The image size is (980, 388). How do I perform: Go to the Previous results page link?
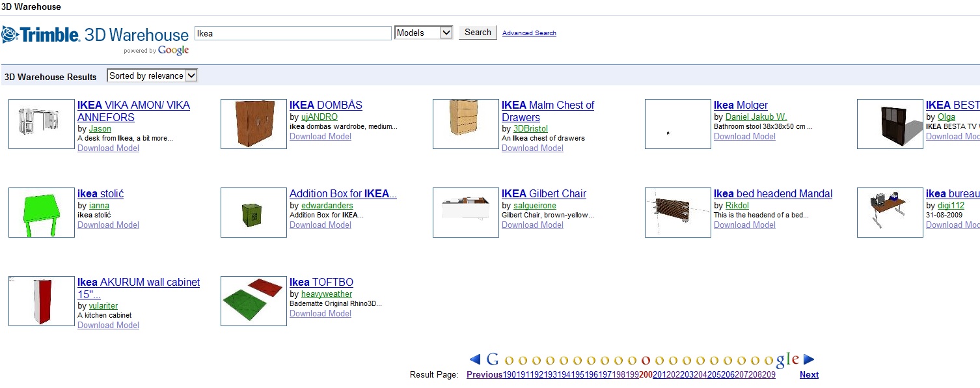pos(485,374)
